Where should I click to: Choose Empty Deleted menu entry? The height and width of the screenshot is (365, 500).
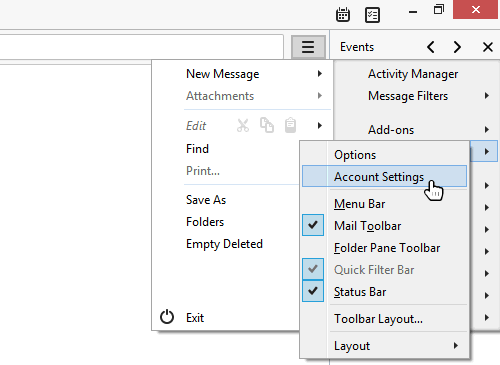[224, 244]
